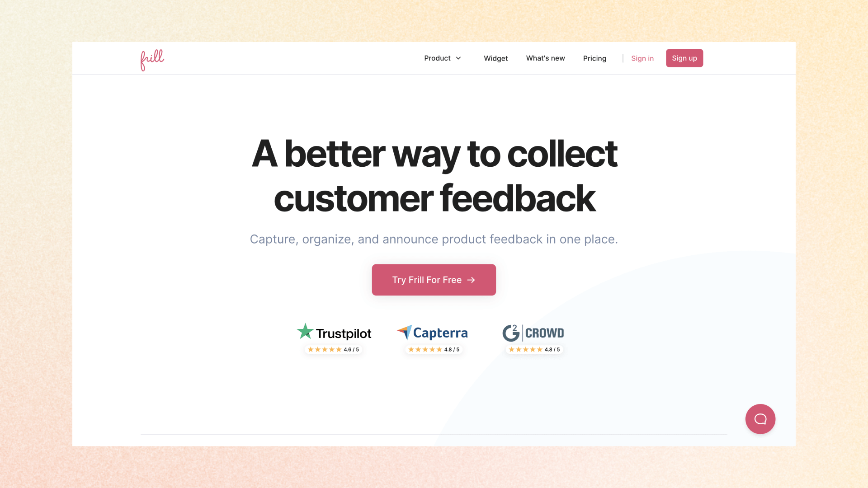The height and width of the screenshot is (488, 868).
Task: Click the What's new tab link
Action: (x=545, y=58)
